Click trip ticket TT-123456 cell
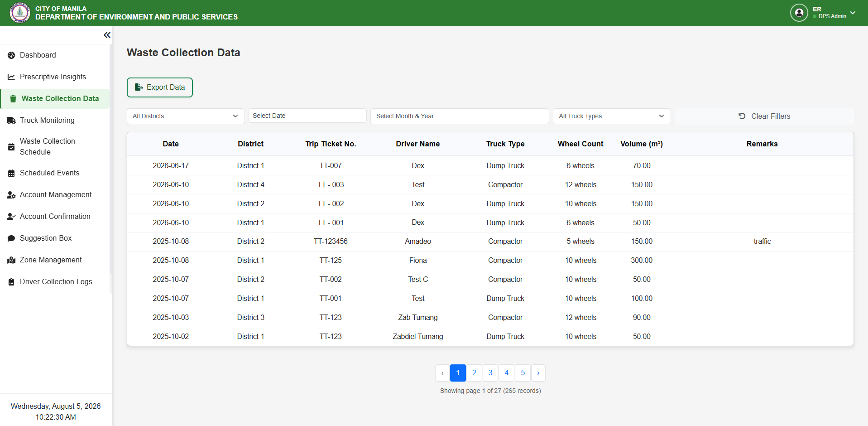Screen dimensions: 868x426 click(331, 242)
